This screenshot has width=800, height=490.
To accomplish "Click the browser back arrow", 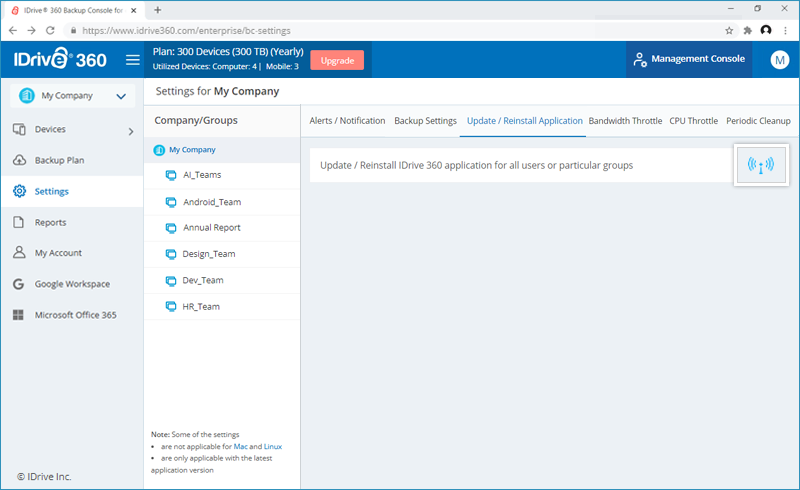I will pos(13,31).
